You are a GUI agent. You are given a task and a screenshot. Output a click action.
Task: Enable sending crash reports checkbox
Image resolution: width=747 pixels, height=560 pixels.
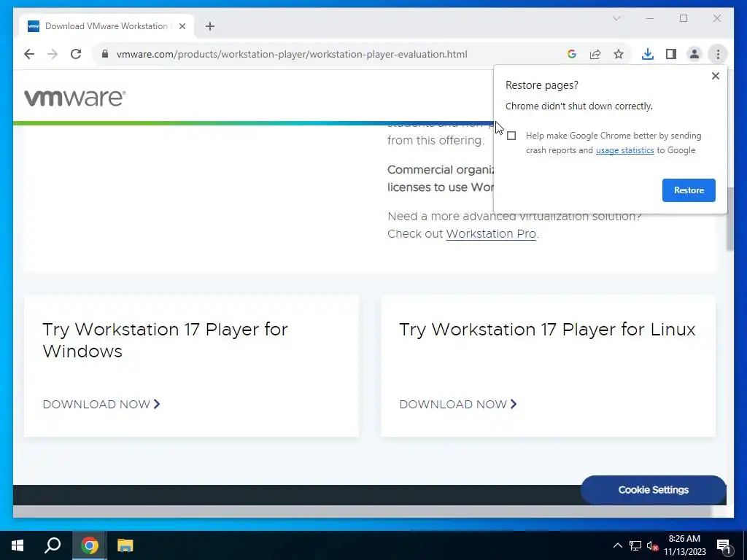(x=511, y=136)
